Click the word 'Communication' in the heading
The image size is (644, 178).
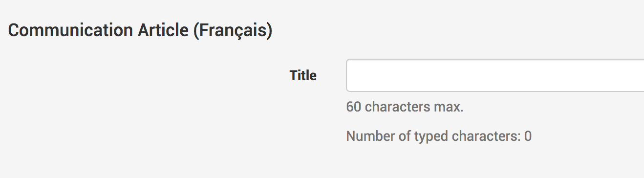point(70,30)
